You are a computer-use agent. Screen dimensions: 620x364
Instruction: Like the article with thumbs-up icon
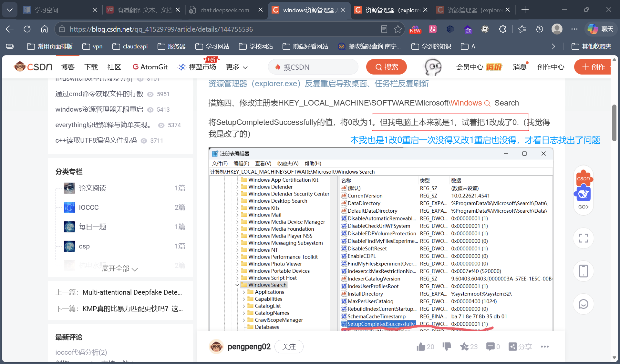[421, 347]
